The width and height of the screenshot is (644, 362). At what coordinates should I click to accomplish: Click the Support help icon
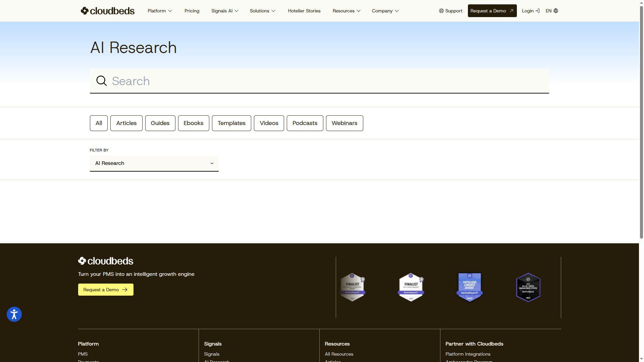pyautogui.click(x=441, y=11)
